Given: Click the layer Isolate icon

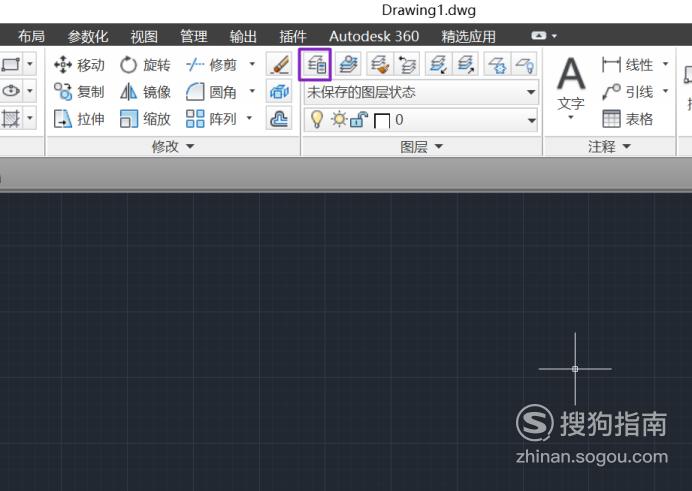Looking at the screenshot, I should [438, 65].
